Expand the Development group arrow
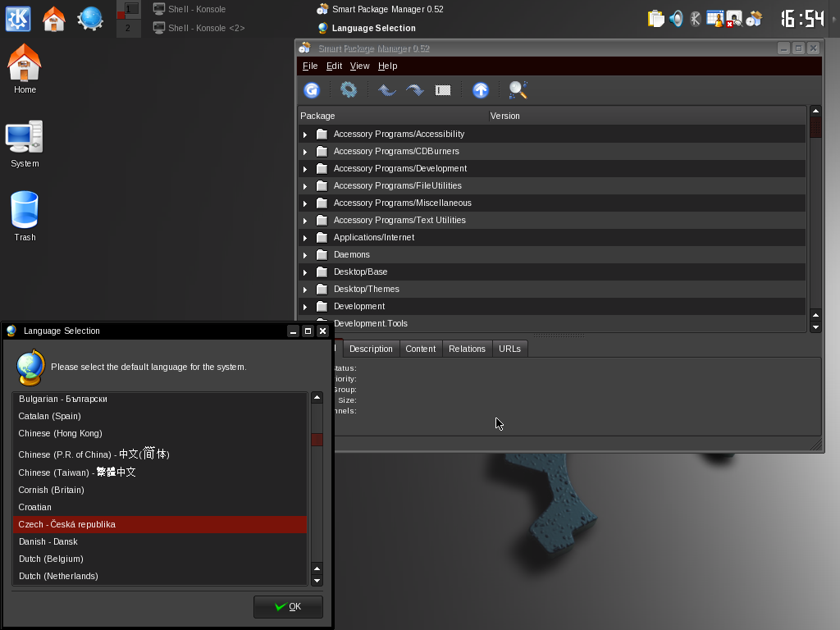Image resolution: width=840 pixels, height=630 pixels. (x=305, y=307)
